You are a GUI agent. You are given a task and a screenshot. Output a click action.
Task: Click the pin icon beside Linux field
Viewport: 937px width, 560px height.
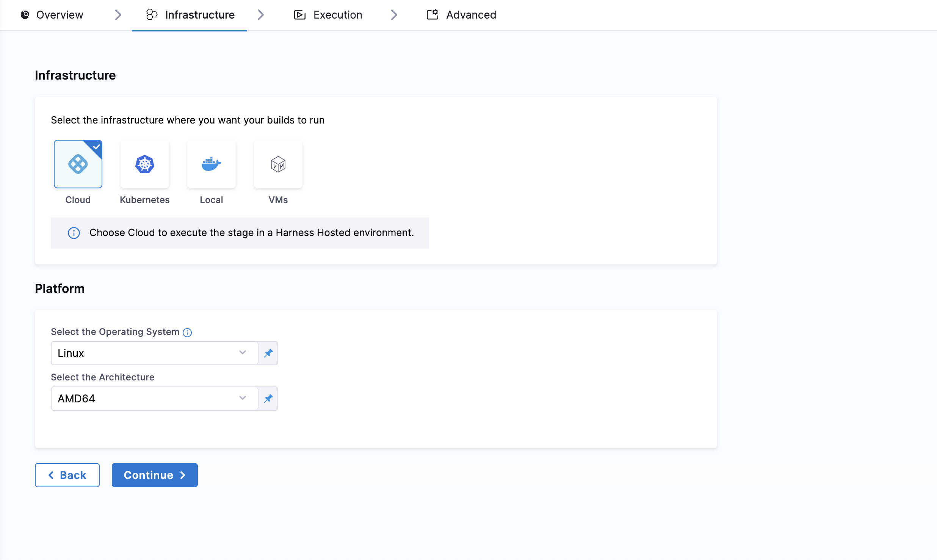(x=268, y=353)
